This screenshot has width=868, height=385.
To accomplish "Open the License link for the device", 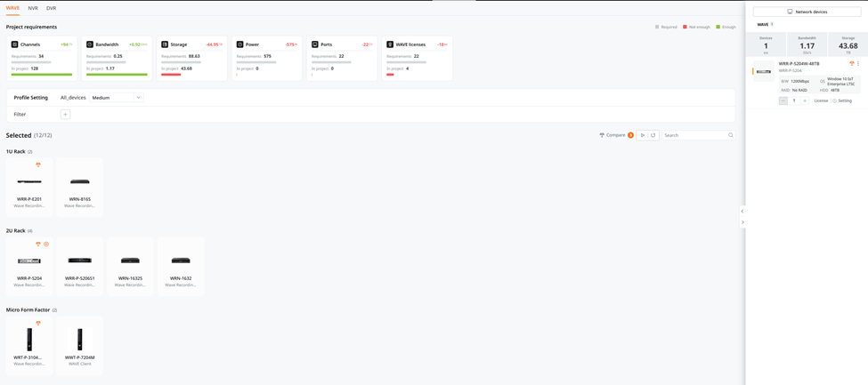I will [x=821, y=100].
